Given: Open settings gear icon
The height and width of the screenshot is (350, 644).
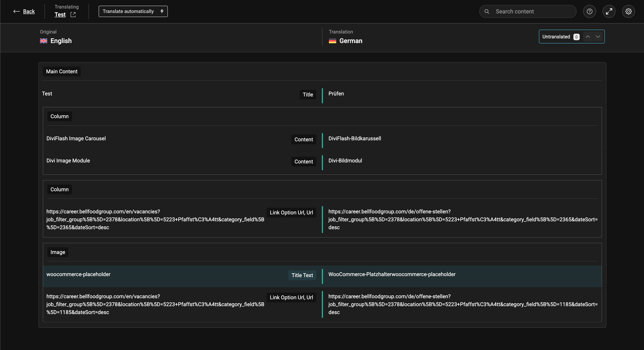Looking at the screenshot, I should click(x=629, y=12).
